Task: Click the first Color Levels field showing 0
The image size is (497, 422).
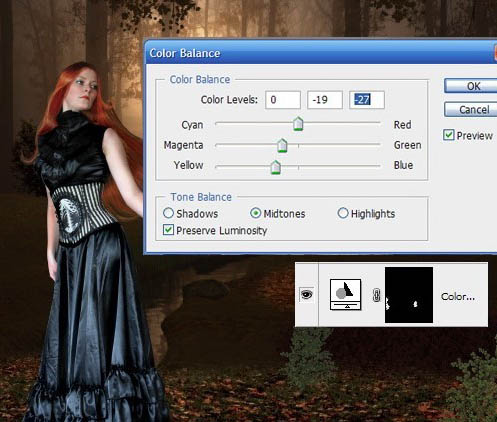Action: pyautogui.click(x=283, y=100)
